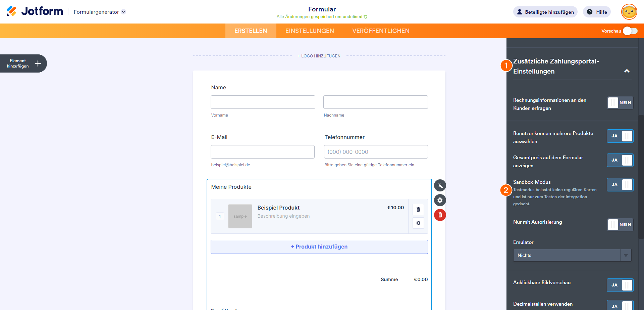The width and height of the screenshot is (644, 310).
Task: Click Beteiligte hinzufügen button
Action: tap(545, 12)
